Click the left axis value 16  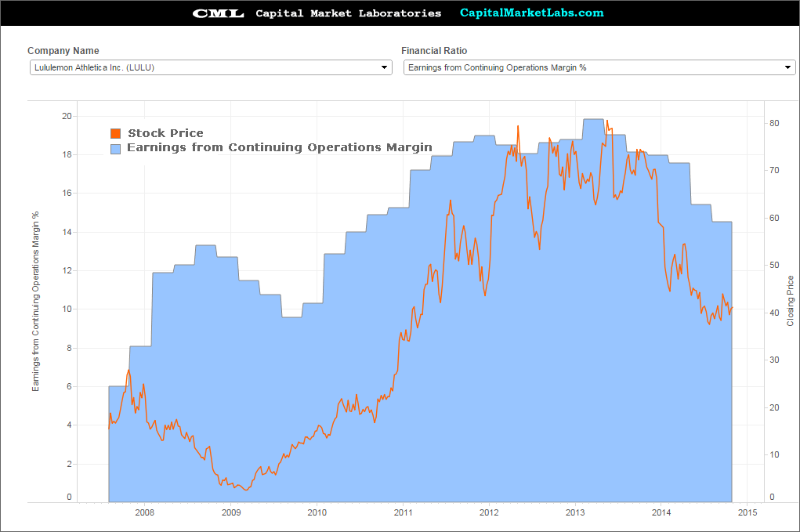point(67,193)
